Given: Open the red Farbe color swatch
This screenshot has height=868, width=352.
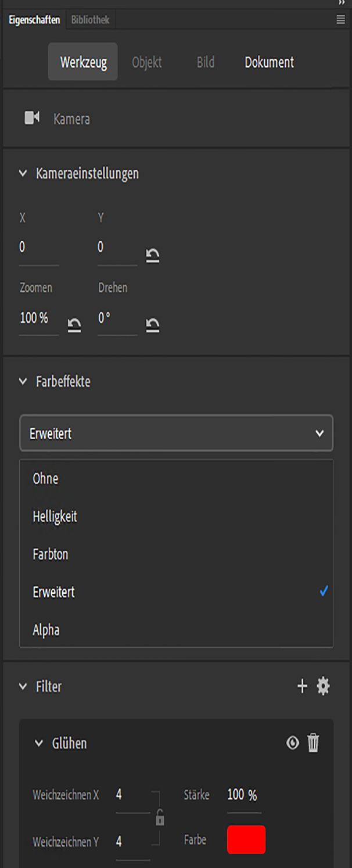Looking at the screenshot, I should click(246, 840).
